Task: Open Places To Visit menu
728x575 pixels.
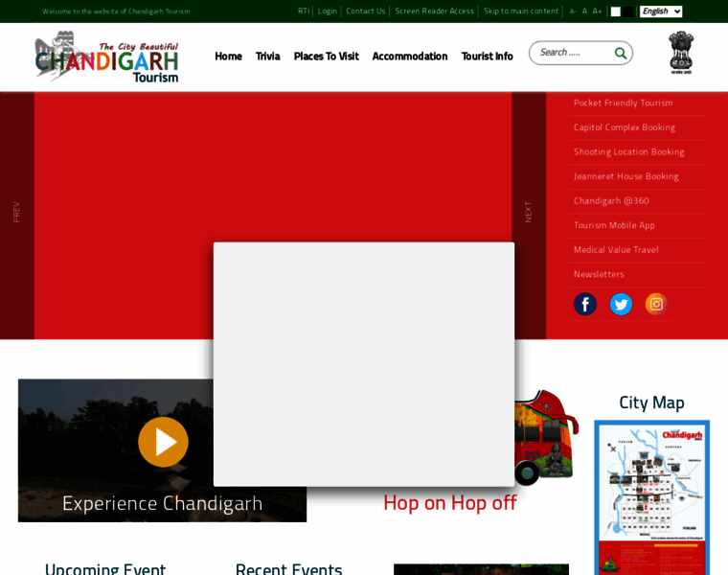Action: tap(326, 57)
